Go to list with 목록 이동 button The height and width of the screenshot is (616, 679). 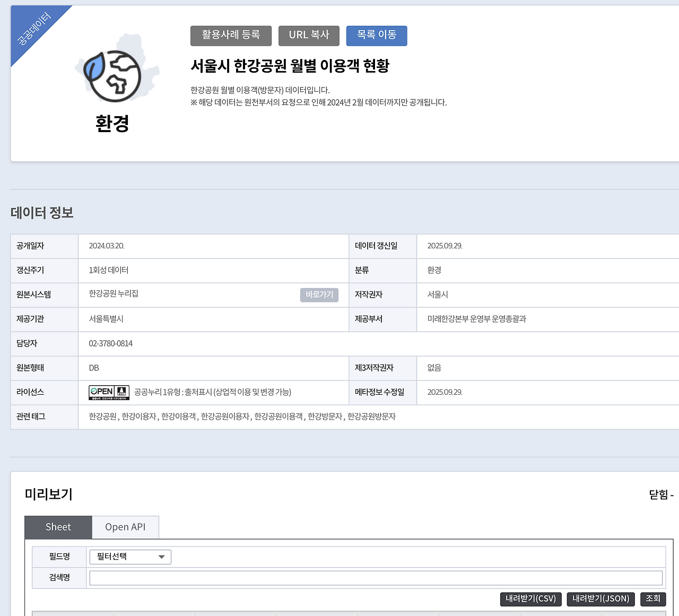point(377,36)
